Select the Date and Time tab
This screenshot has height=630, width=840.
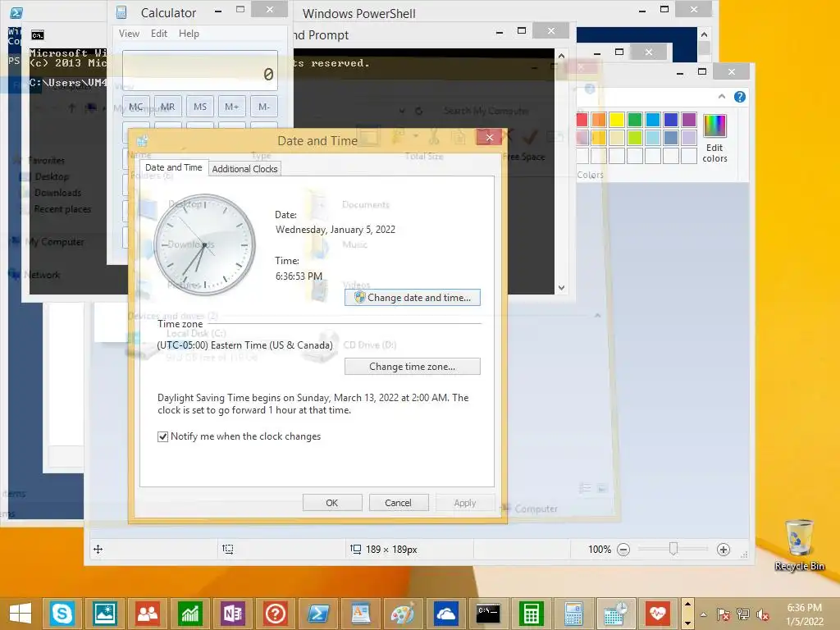(x=174, y=167)
